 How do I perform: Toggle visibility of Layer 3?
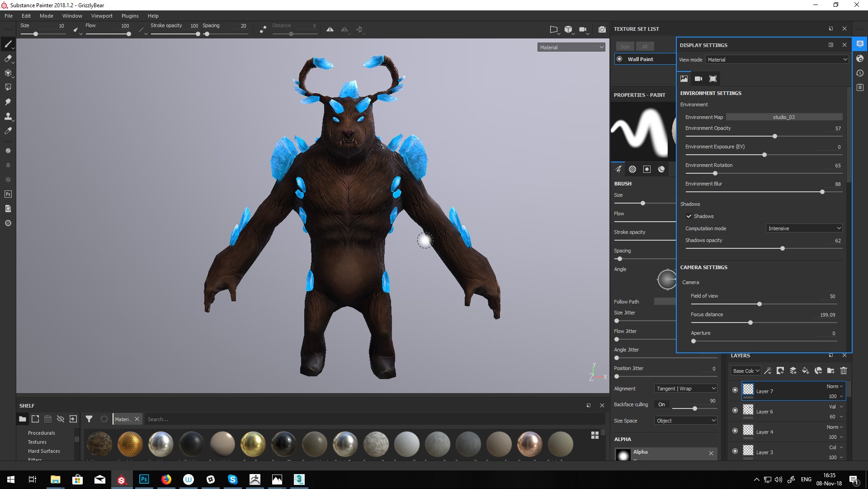click(735, 451)
